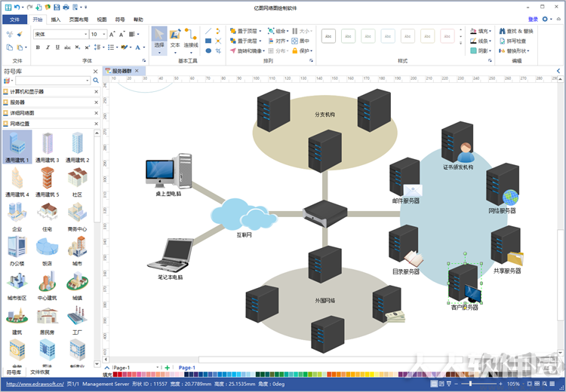Expand the 保护 protect dropdown
The image size is (566, 392).
(x=312, y=51)
